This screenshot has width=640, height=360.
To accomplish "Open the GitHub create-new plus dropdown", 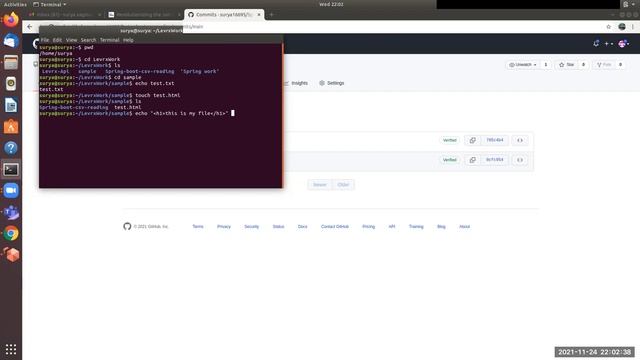I will (x=609, y=44).
